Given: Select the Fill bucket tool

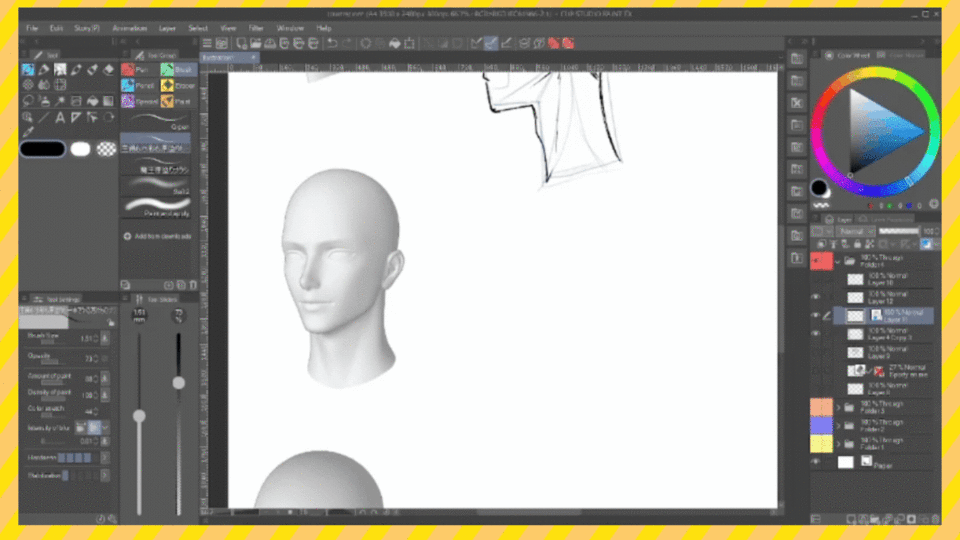Looking at the screenshot, I should coord(92,102).
